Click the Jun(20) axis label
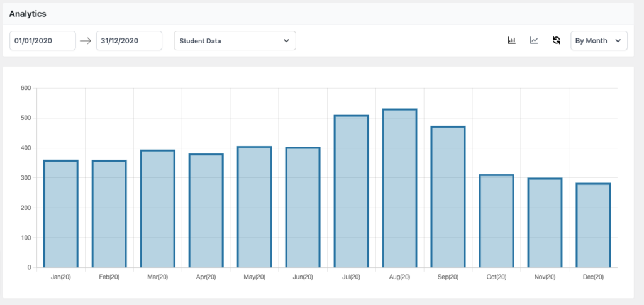 click(x=303, y=277)
